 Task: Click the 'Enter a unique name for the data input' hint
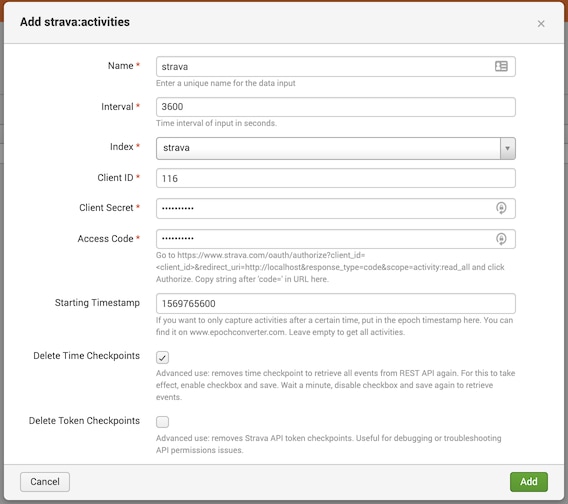[226, 83]
